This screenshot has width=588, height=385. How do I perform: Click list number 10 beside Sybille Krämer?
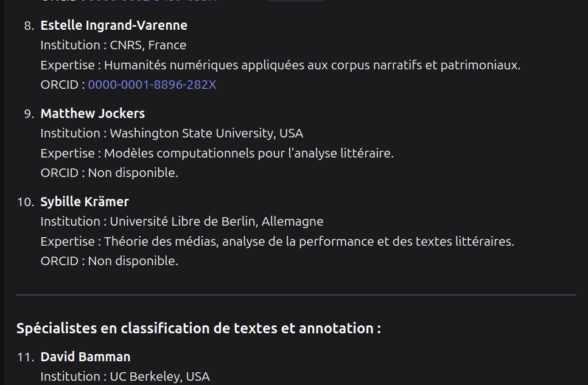point(26,202)
